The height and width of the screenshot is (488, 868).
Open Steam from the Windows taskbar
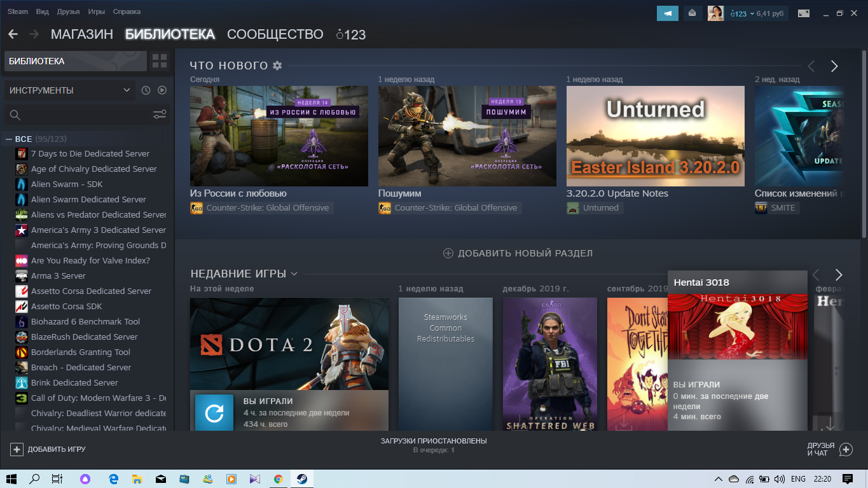[301, 479]
